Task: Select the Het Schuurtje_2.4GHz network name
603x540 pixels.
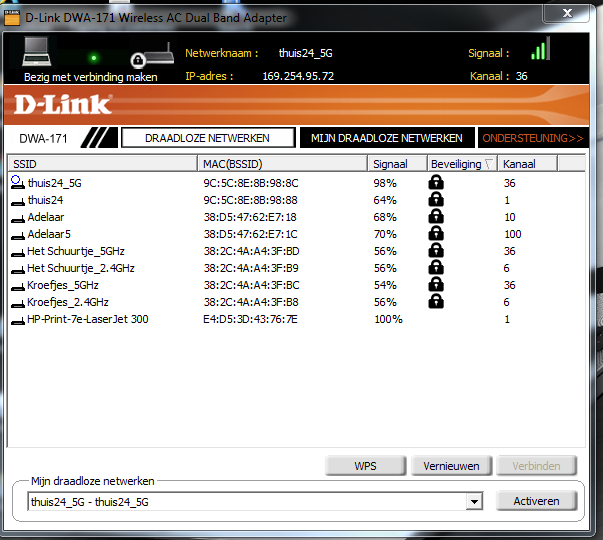Action: [x=81, y=268]
